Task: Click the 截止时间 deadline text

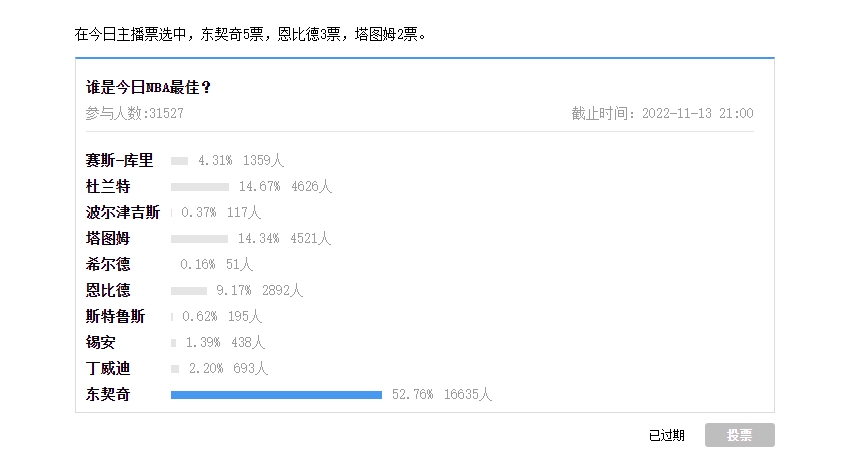Action: click(x=662, y=113)
